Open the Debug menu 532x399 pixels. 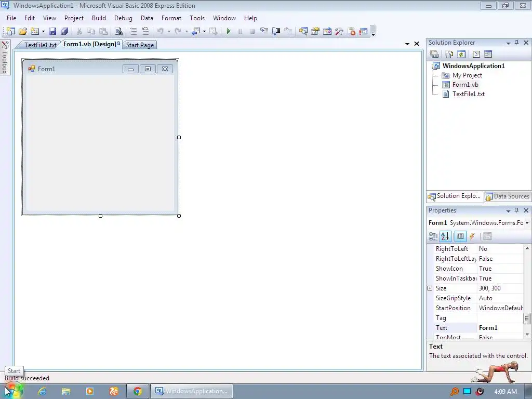(x=123, y=18)
